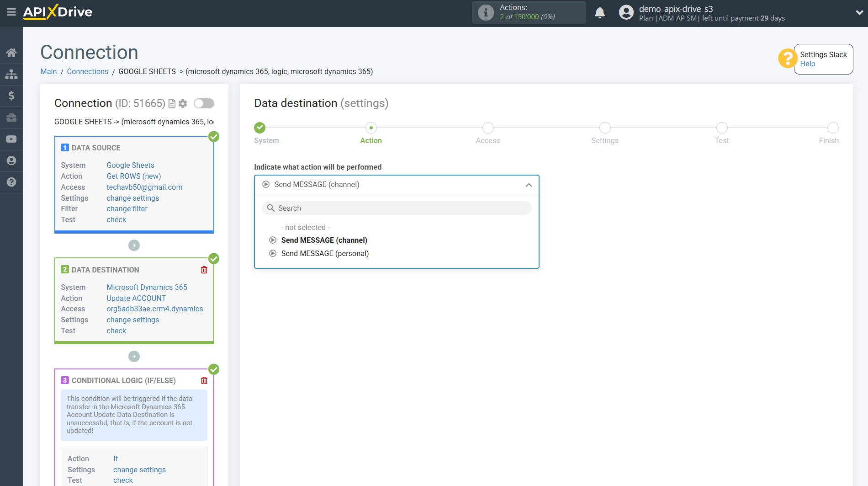Image resolution: width=868 pixels, height=486 pixels.
Task: Click the yellow Settings Slack help icon
Action: pyautogui.click(x=787, y=59)
